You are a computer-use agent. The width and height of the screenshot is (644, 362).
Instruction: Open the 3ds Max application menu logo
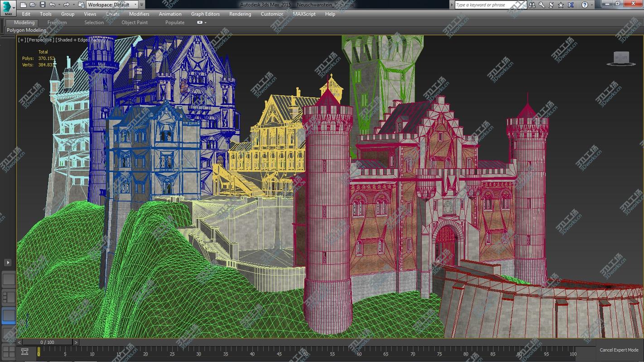coord(8,8)
